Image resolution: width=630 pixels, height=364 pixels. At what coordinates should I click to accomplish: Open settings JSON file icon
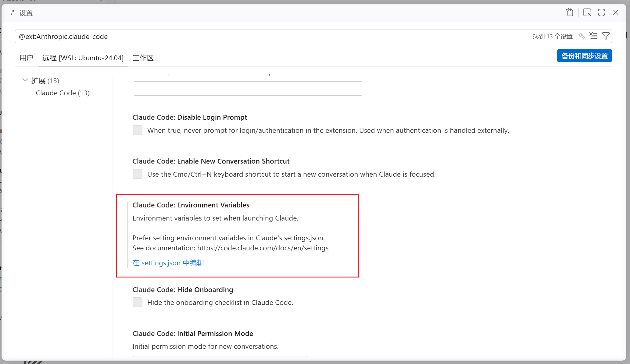(569, 12)
